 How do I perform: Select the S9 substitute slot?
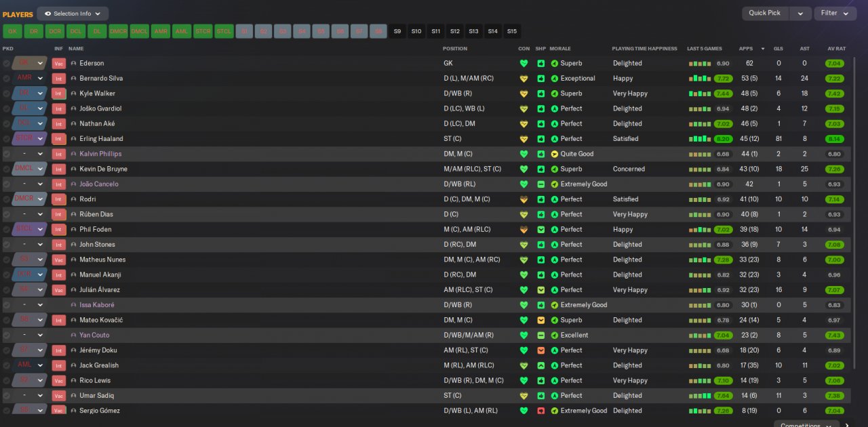(397, 31)
